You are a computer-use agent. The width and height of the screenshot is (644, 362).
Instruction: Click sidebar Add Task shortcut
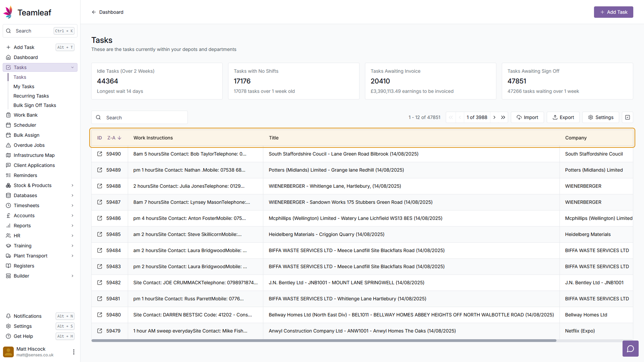point(40,47)
